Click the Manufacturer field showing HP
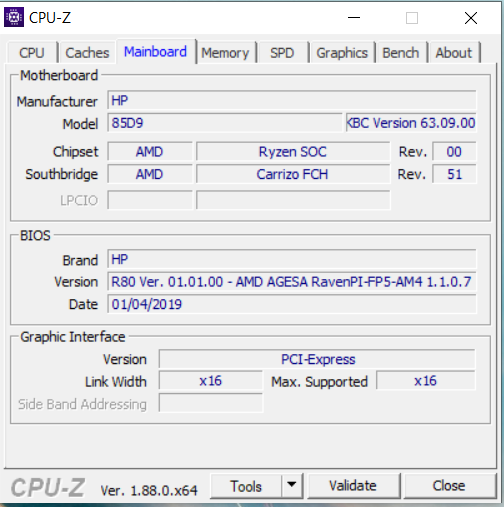The height and width of the screenshot is (507, 504). pos(292,100)
